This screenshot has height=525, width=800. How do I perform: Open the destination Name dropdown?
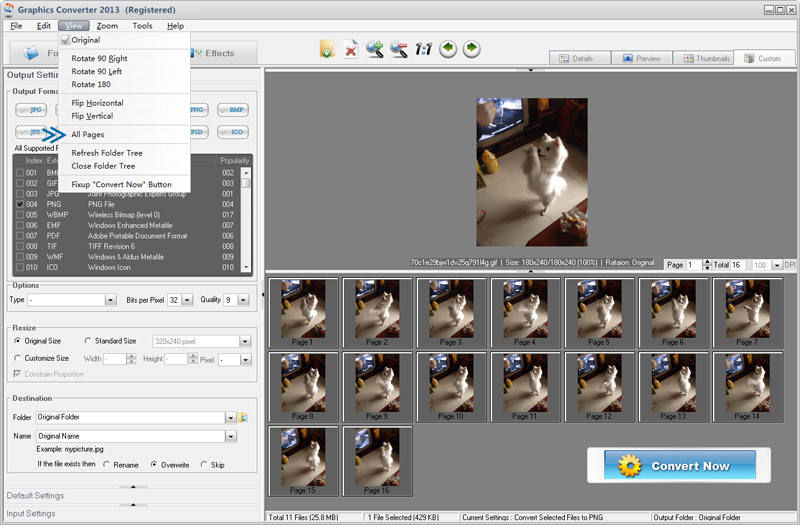[x=231, y=436]
